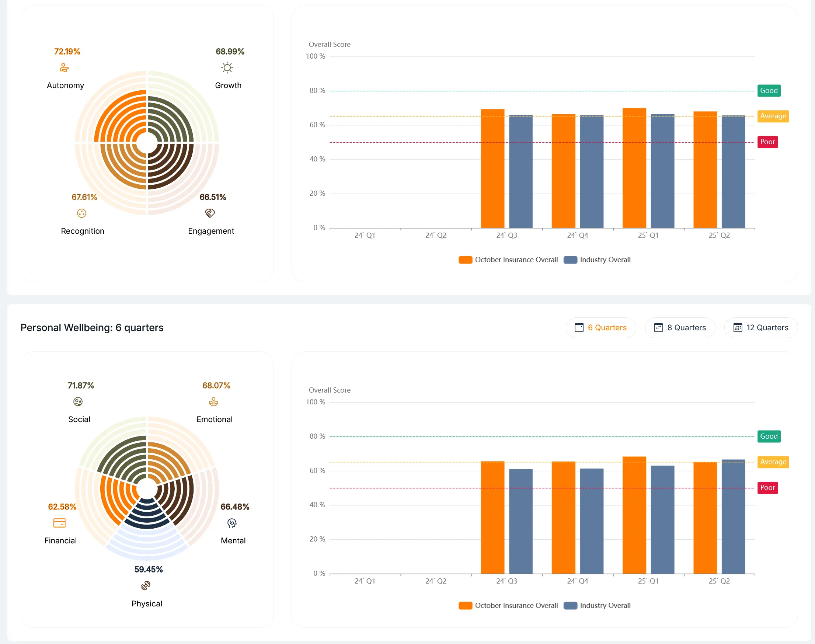Viewport: 815px width, 644px height.
Task: Click the Physical dumbbell icon
Action: 146,585
